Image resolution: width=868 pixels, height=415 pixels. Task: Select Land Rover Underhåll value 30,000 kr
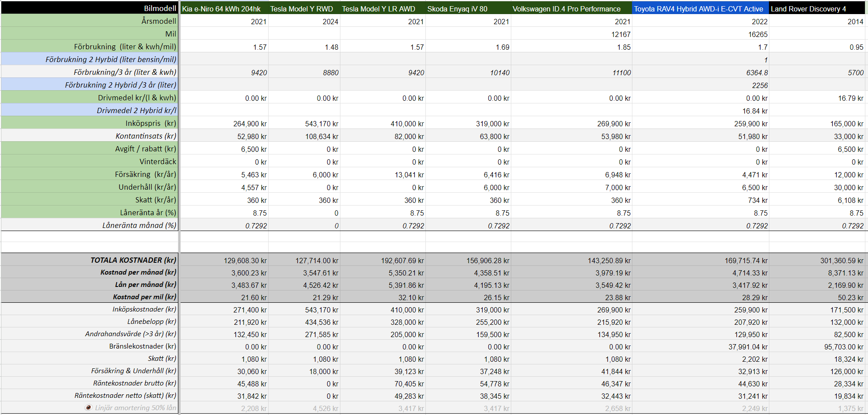point(848,187)
